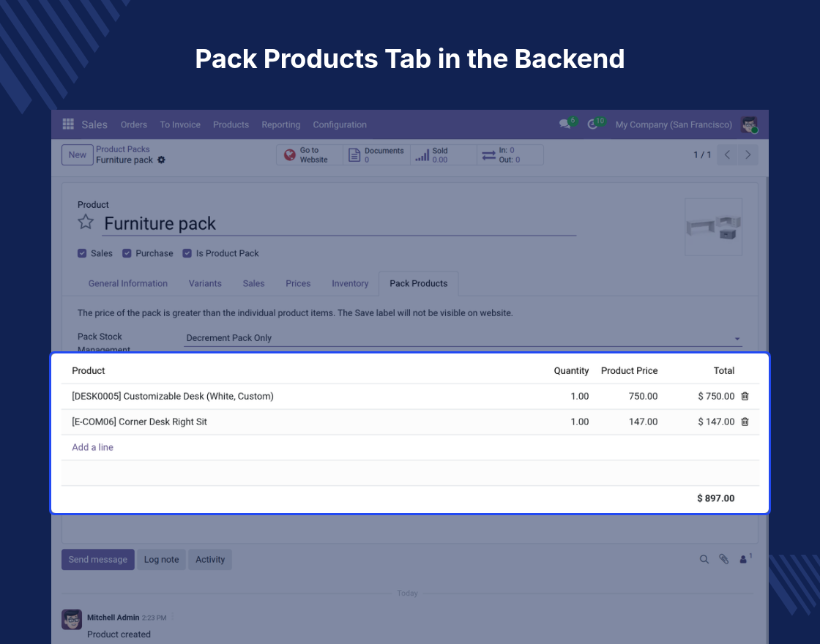Go to next record arrow

(x=748, y=154)
